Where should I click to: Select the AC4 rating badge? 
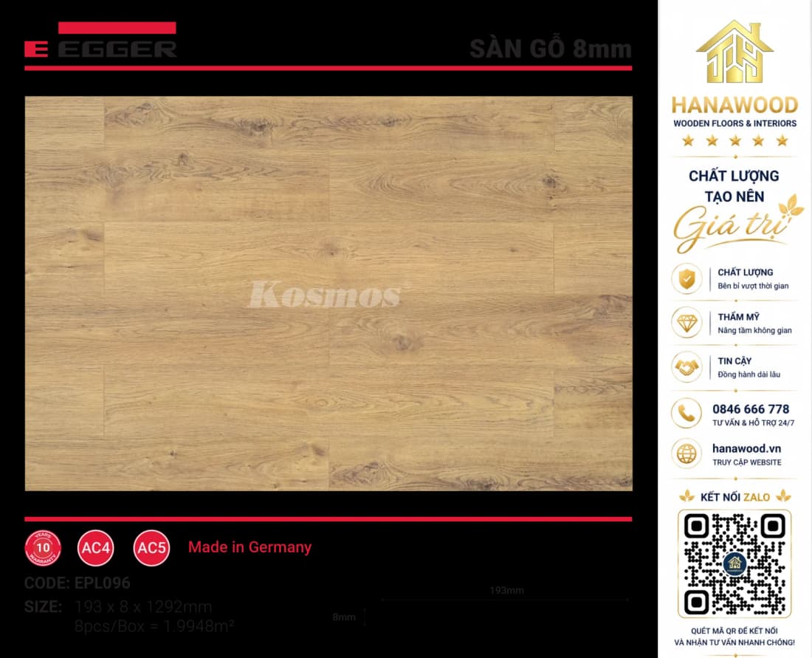click(96, 548)
